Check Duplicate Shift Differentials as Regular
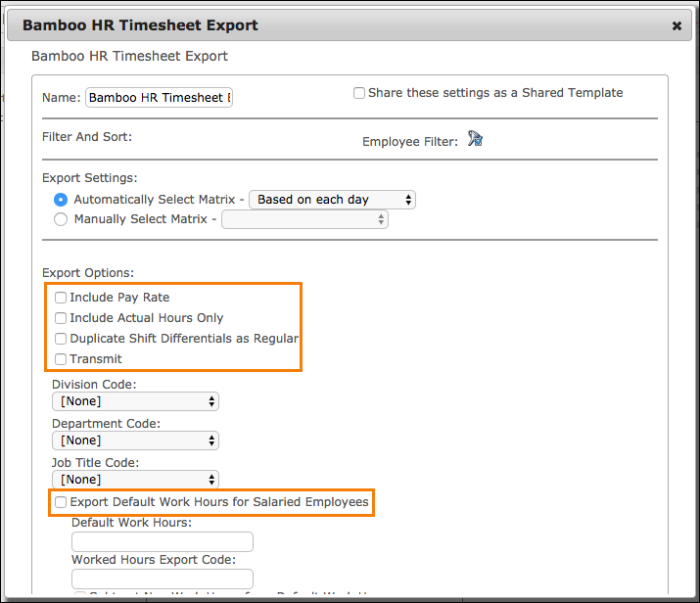 click(61, 339)
